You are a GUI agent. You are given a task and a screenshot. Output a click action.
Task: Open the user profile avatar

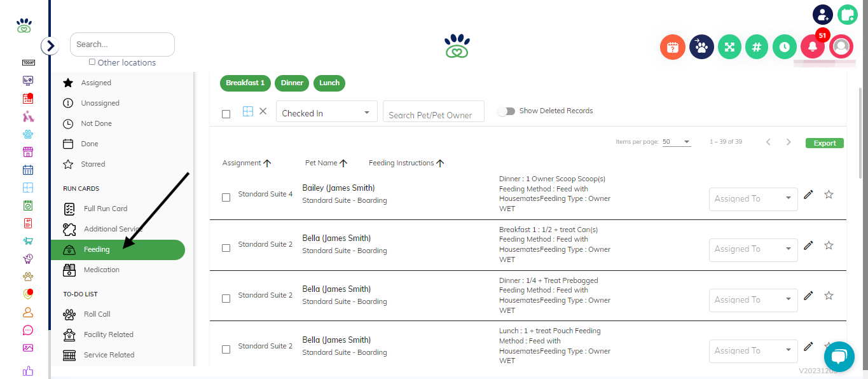click(x=841, y=47)
